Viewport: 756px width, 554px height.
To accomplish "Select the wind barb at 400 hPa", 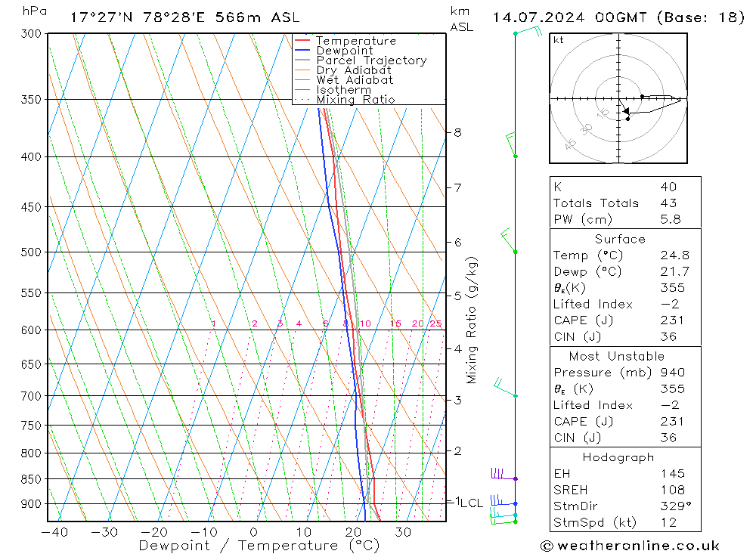I will pos(512,145).
